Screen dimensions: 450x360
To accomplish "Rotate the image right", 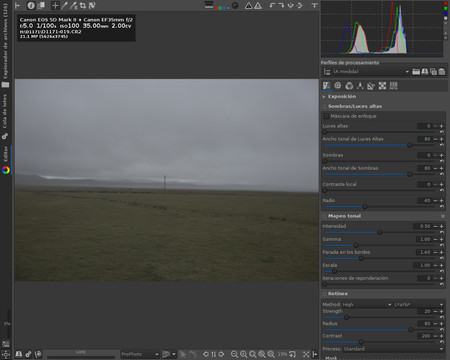I will tap(281, 5).
